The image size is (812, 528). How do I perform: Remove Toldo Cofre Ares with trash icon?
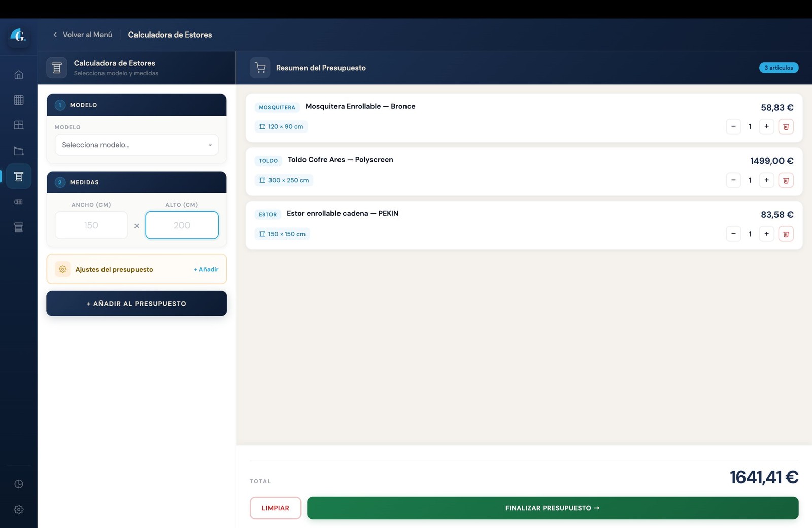[x=786, y=180]
